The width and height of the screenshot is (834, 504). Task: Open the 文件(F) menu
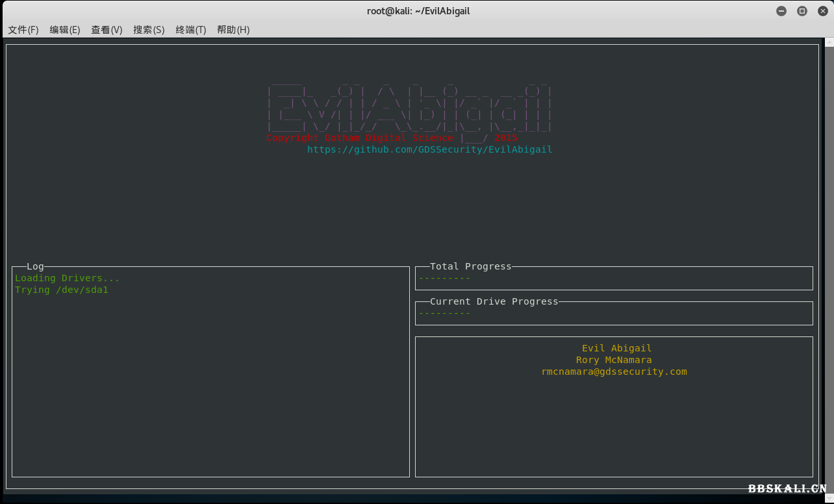point(23,30)
